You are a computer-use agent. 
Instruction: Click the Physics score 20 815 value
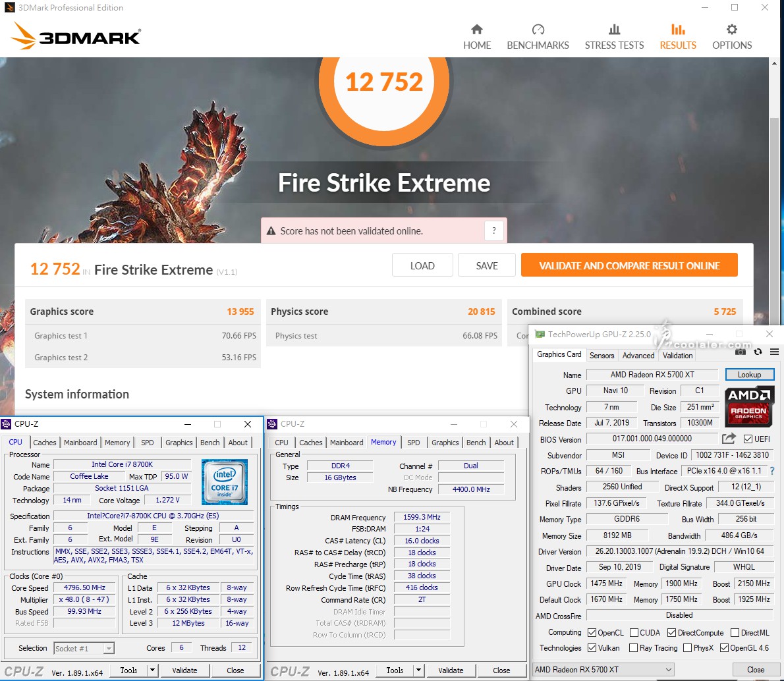click(481, 312)
